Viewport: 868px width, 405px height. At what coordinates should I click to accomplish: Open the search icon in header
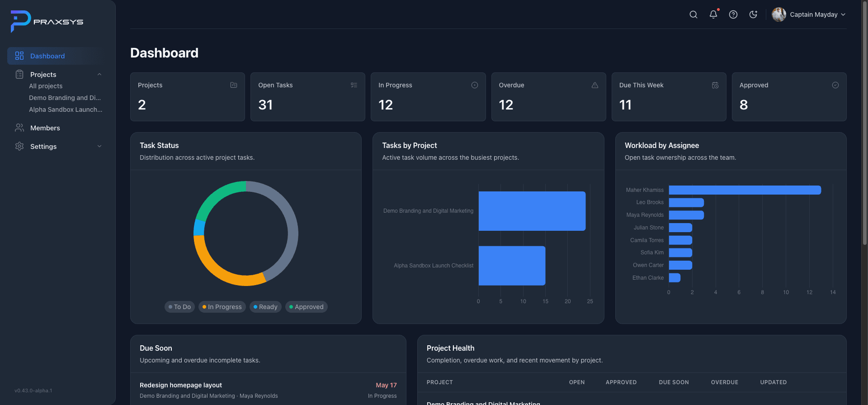(x=693, y=14)
